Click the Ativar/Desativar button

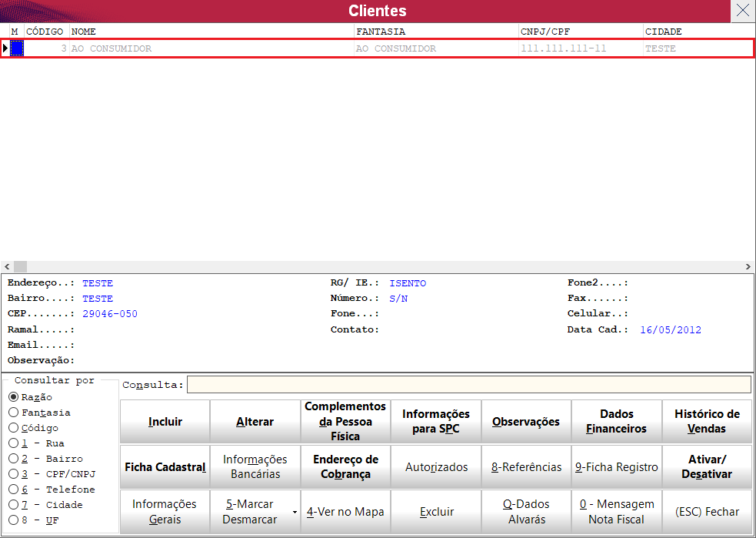[x=707, y=466]
